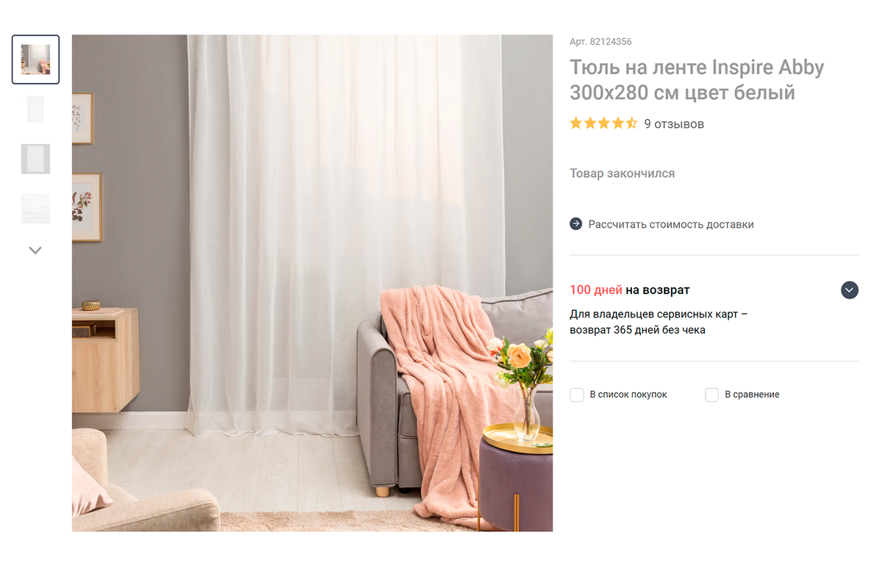Image resolution: width=882 pixels, height=588 pixels.
Task: Click the article number 'Арт. 82124356'
Action: [600, 42]
